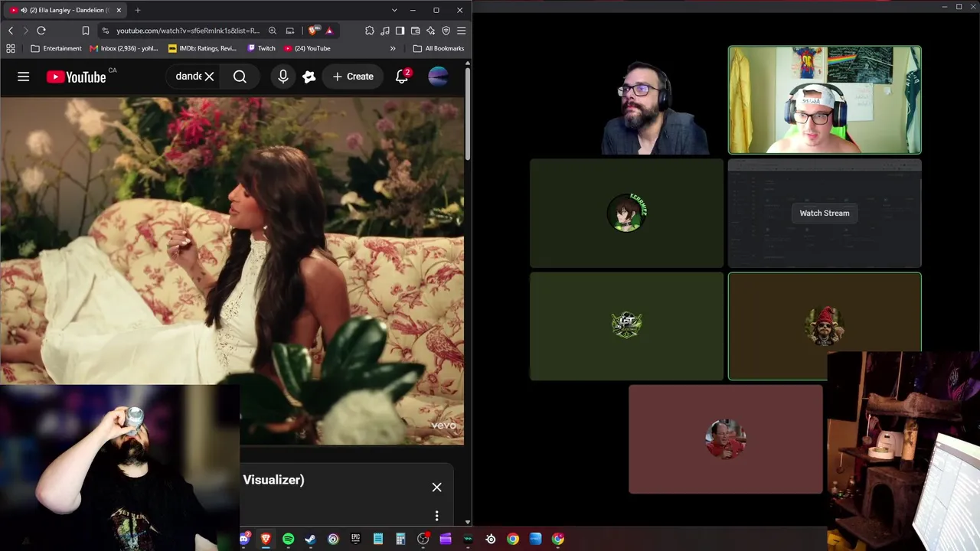Open Spotify from the taskbar

point(288,539)
